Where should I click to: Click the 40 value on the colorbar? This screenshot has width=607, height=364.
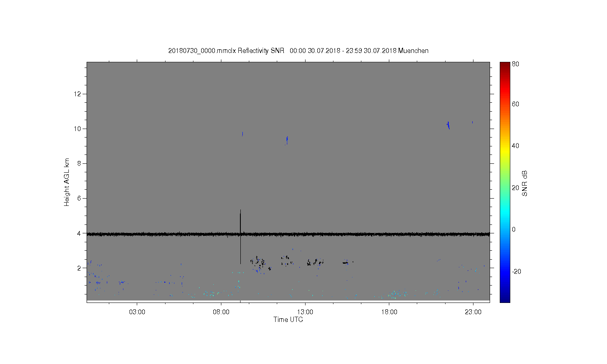516,146
